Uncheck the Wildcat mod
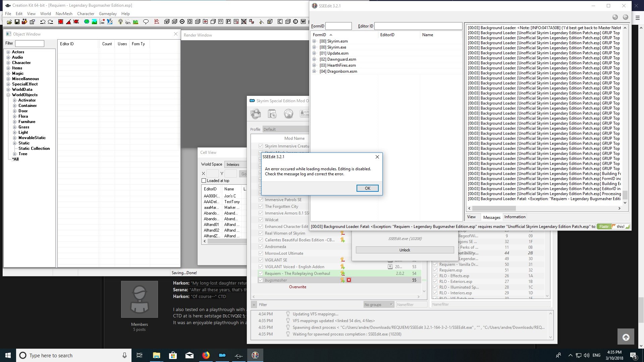Viewport: 644px width, 362px height. (x=261, y=220)
